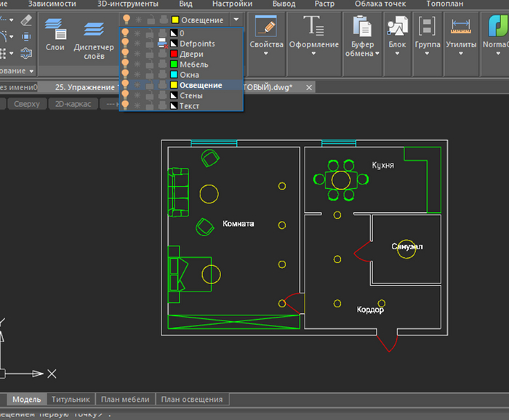This screenshot has height=420, width=509.
Task: Open the Слои layers tool
Action: [55, 29]
